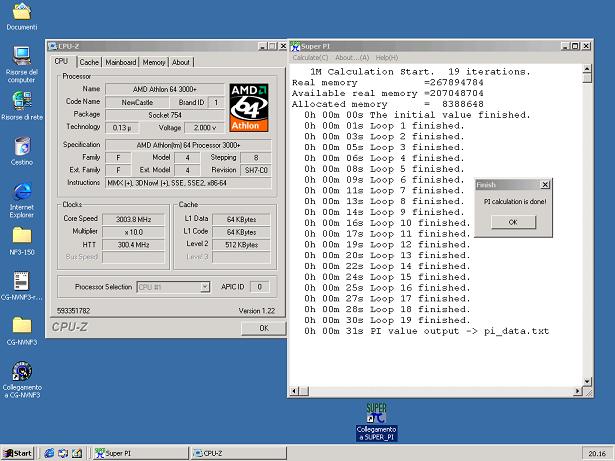Switch to the Memory tab
The width and height of the screenshot is (615, 461).
pyautogui.click(x=154, y=62)
